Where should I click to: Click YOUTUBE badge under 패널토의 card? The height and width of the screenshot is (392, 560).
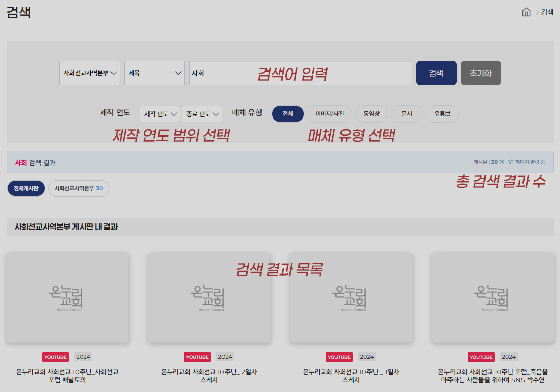tap(55, 357)
